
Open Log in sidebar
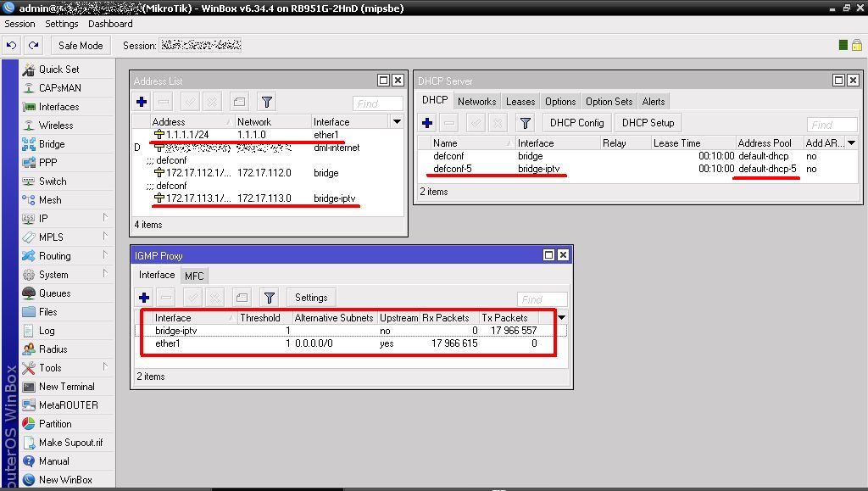(66, 331)
